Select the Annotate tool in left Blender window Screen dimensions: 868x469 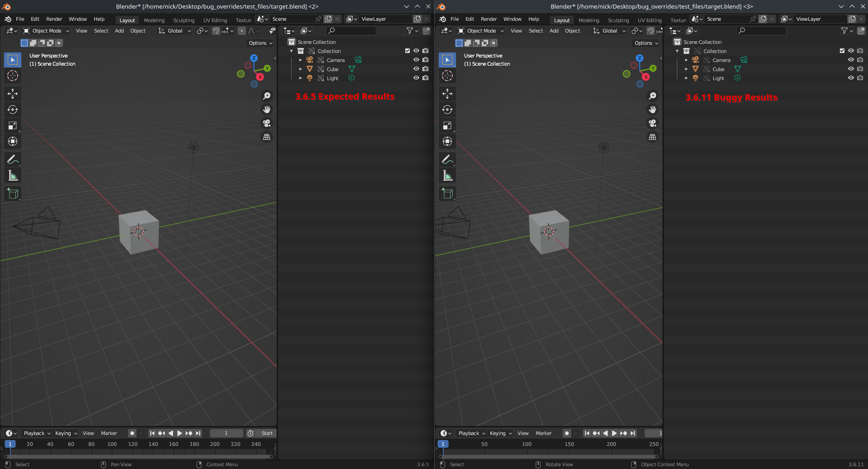click(13, 159)
